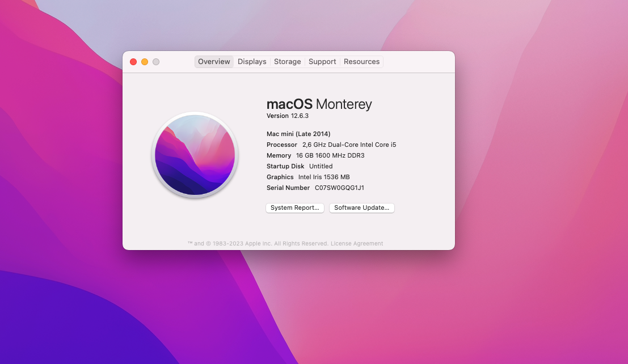Click the graphics value Intel Iris 1536 MB
The height and width of the screenshot is (364, 628).
[324, 177]
